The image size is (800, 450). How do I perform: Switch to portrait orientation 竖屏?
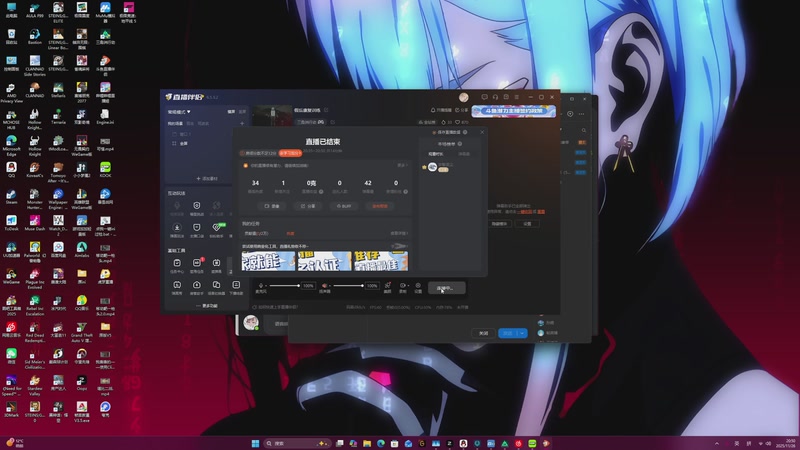[x=242, y=111]
